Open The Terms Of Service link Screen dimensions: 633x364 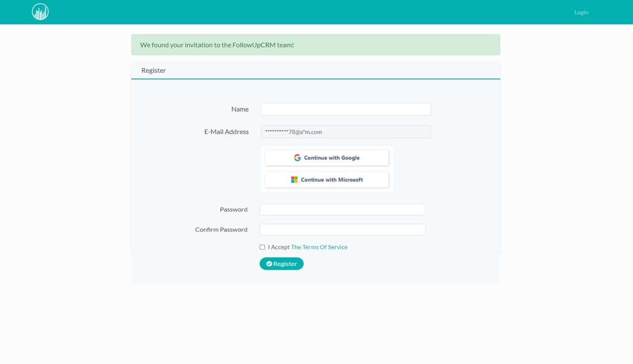(319, 247)
